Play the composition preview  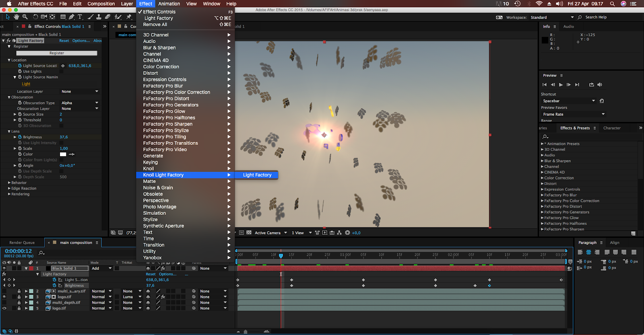561,85
